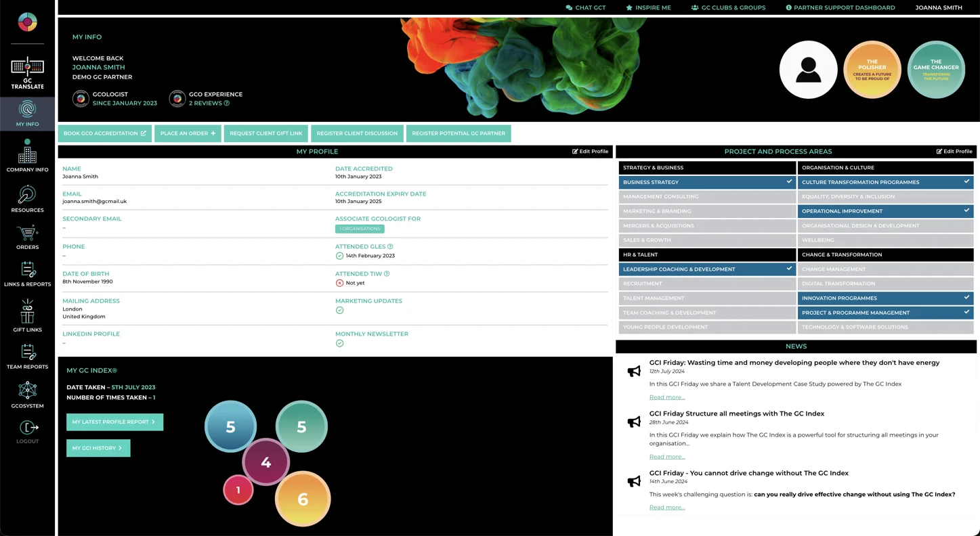Screen dimensions: 980x536
Task: Open the Orders cart icon
Action: coord(27,233)
